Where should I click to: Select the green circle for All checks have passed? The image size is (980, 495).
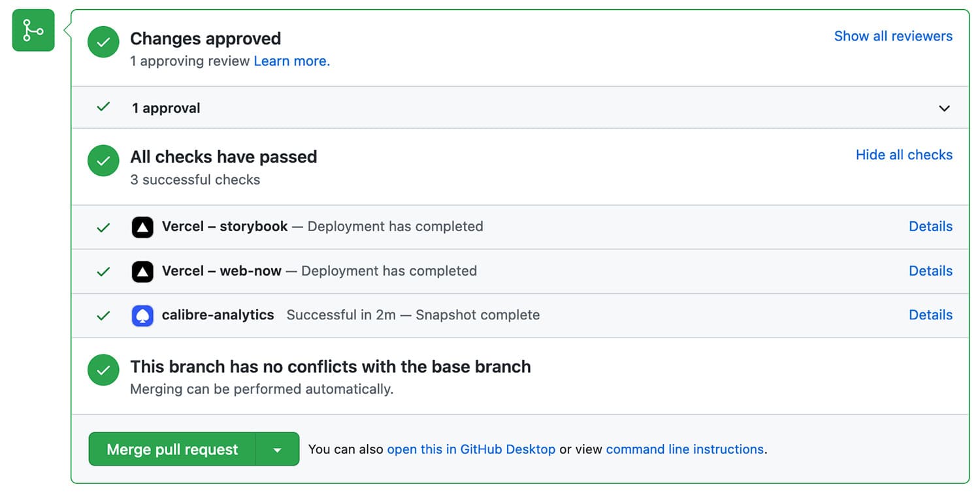pos(103,160)
